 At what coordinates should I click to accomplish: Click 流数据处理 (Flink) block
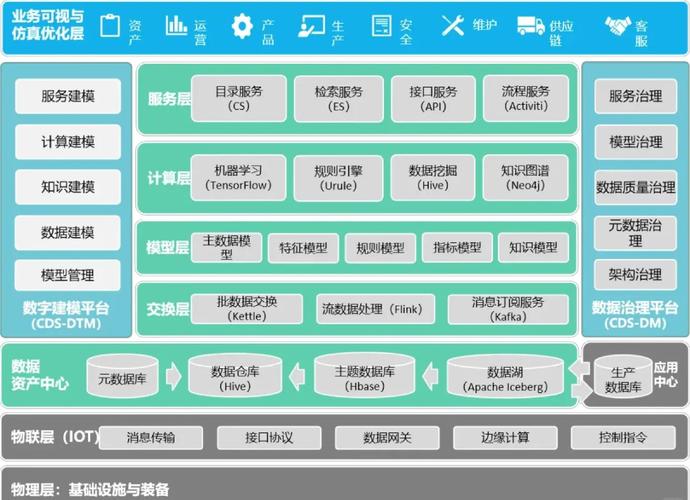(x=376, y=309)
